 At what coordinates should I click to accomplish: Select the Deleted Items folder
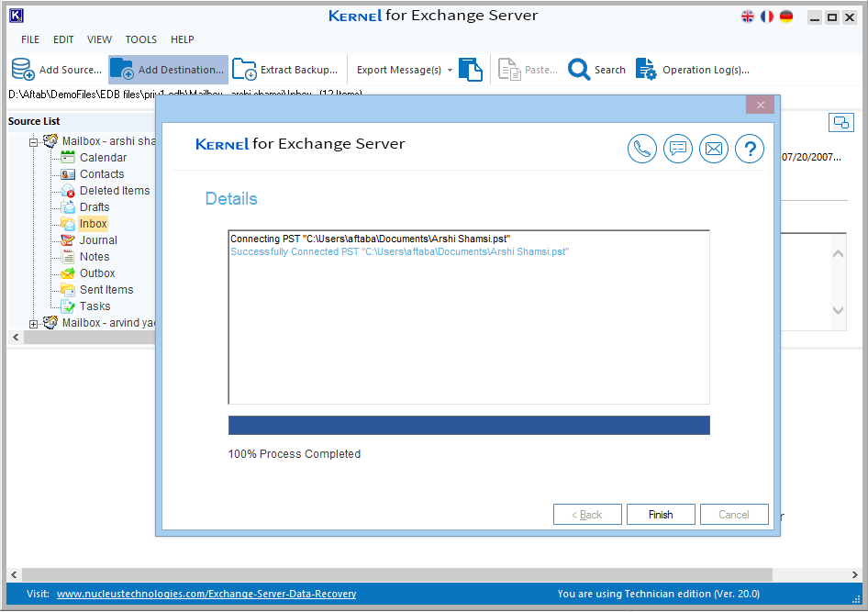[115, 191]
